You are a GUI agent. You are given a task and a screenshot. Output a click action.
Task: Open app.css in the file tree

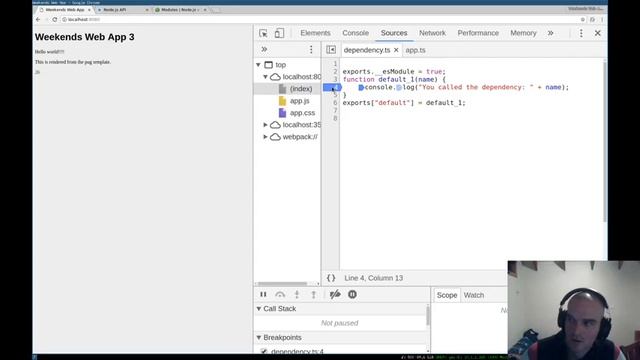(302, 113)
